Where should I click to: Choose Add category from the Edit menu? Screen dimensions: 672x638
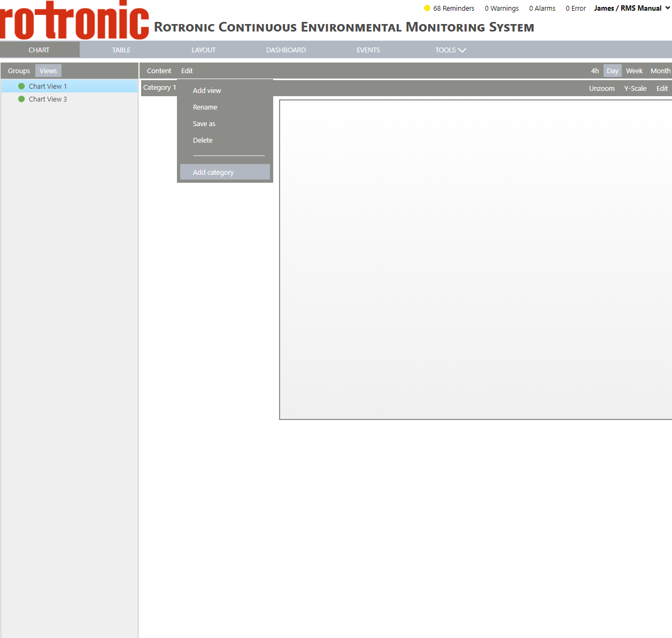[x=225, y=172]
